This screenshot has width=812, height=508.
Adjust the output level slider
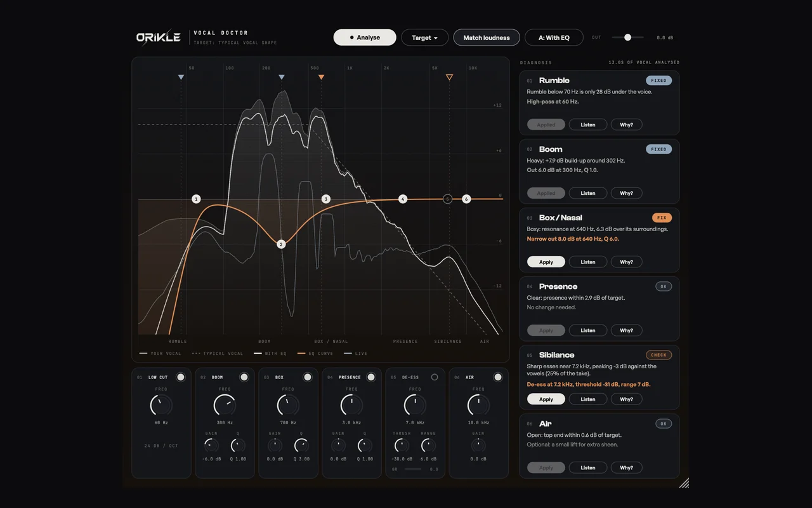[627, 37]
